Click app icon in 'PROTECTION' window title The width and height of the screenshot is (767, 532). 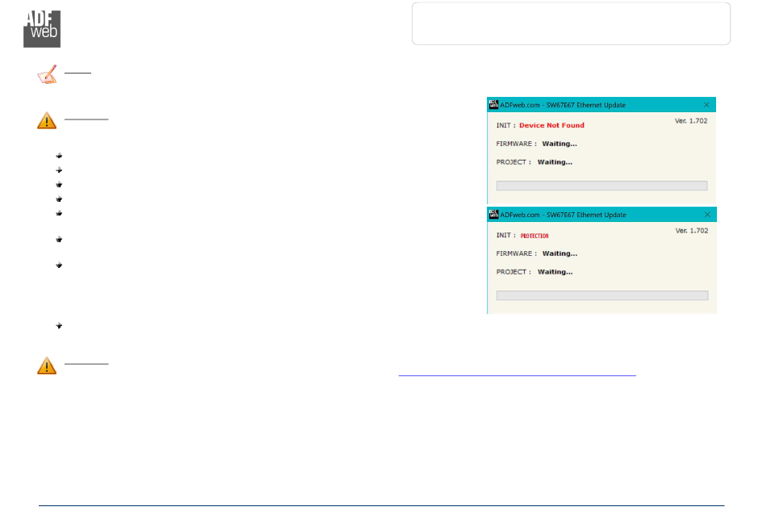pyautogui.click(x=493, y=214)
